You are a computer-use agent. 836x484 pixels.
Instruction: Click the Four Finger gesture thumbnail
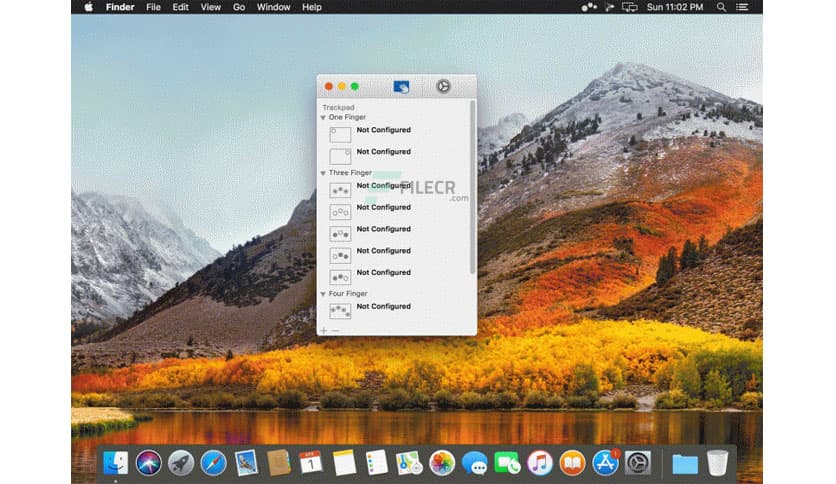tap(340, 311)
